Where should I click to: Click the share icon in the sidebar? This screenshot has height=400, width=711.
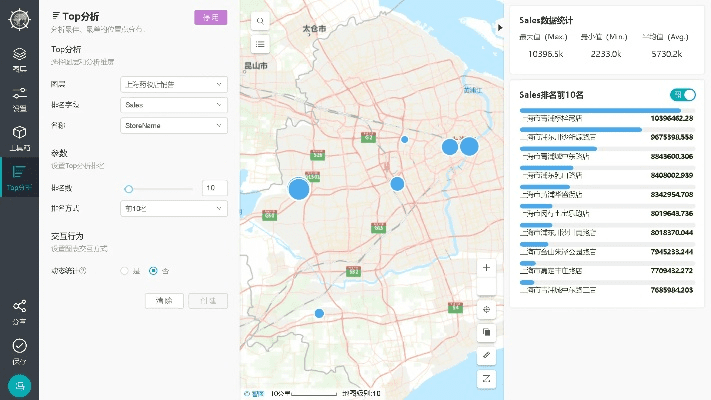(19, 311)
